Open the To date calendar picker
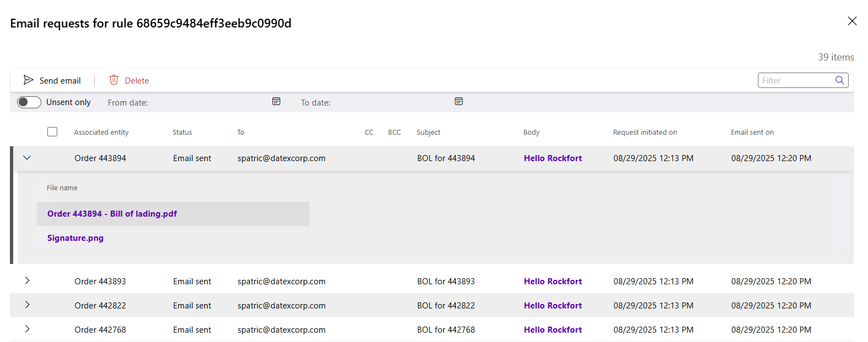Screen dimensions: 868x342 pyautogui.click(x=458, y=101)
